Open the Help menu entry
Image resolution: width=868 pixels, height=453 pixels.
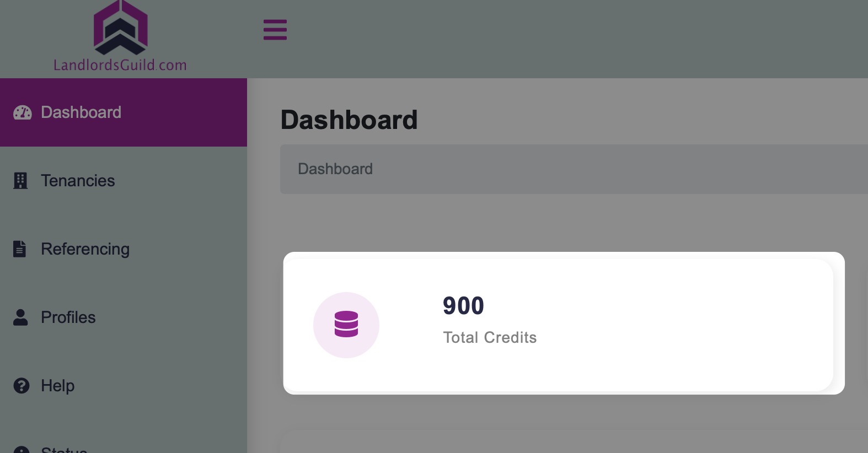click(x=124, y=386)
